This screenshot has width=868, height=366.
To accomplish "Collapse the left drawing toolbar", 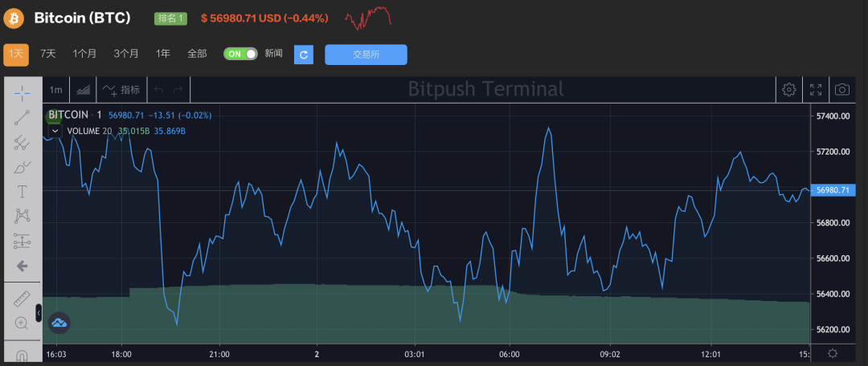I will click(39, 313).
